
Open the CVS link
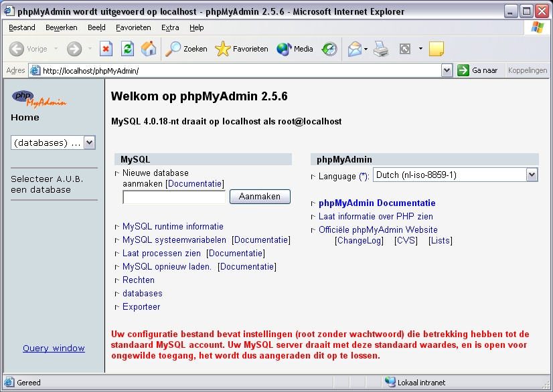(406, 240)
